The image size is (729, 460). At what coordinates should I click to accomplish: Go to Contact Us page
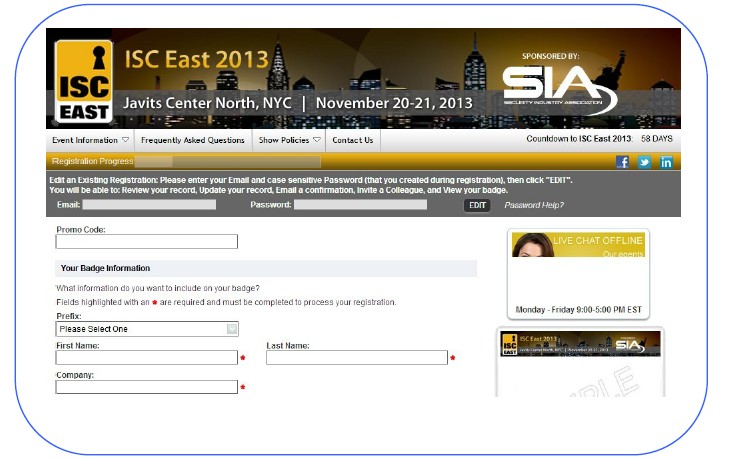pyautogui.click(x=352, y=140)
